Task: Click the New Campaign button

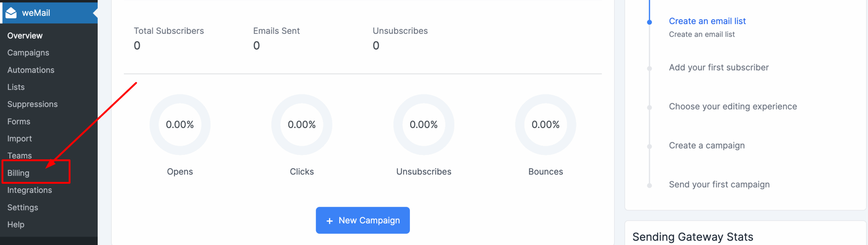Action: click(x=362, y=220)
